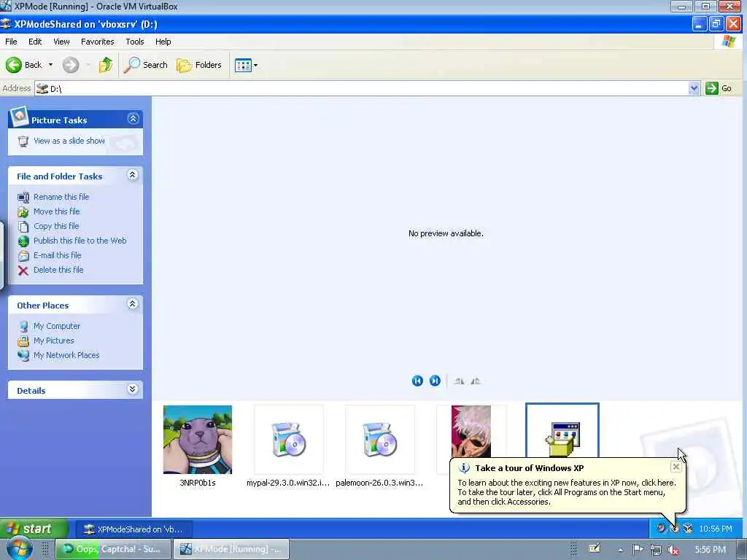Click the Rotate Clockwise icon

(460, 381)
